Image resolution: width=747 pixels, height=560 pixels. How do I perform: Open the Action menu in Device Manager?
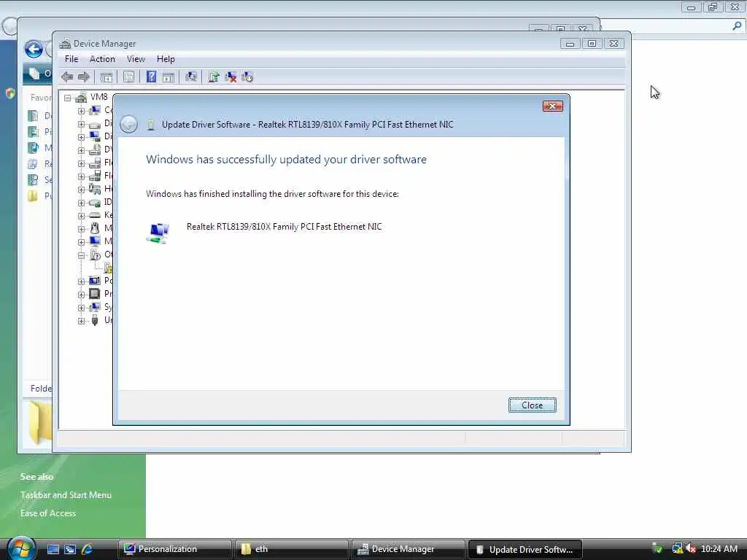coord(102,59)
